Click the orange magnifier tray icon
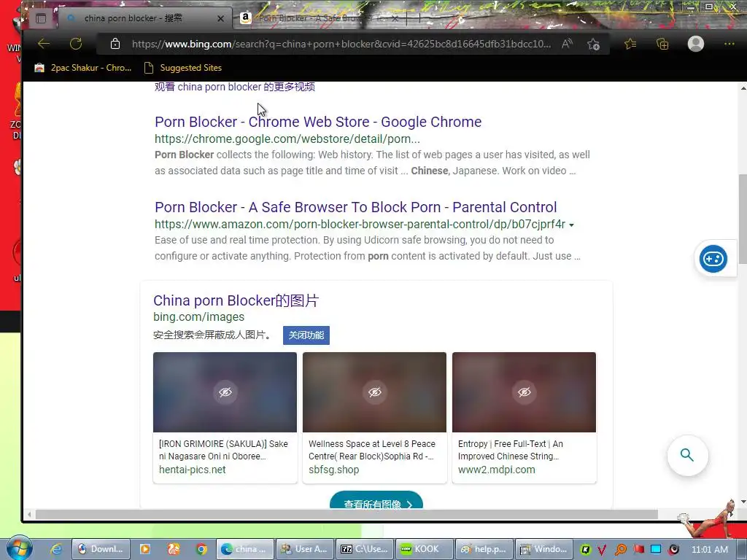This screenshot has height=560, width=747. [x=621, y=550]
